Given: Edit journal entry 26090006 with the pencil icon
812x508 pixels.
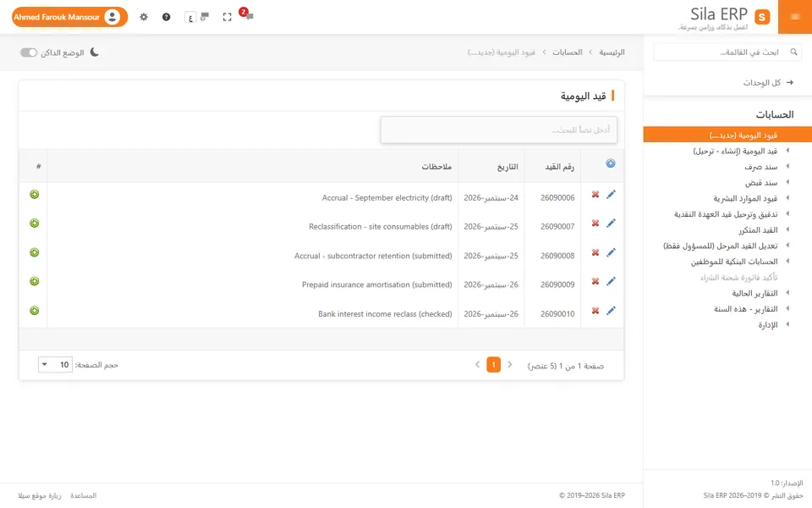Looking at the screenshot, I should (611, 195).
